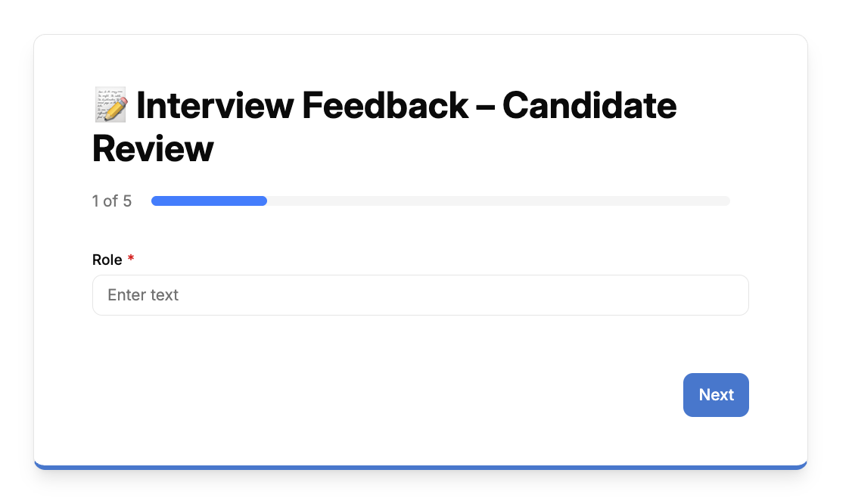Click the word "Interview" in the heading
The image size is (852, 504).
pos(215,105)
